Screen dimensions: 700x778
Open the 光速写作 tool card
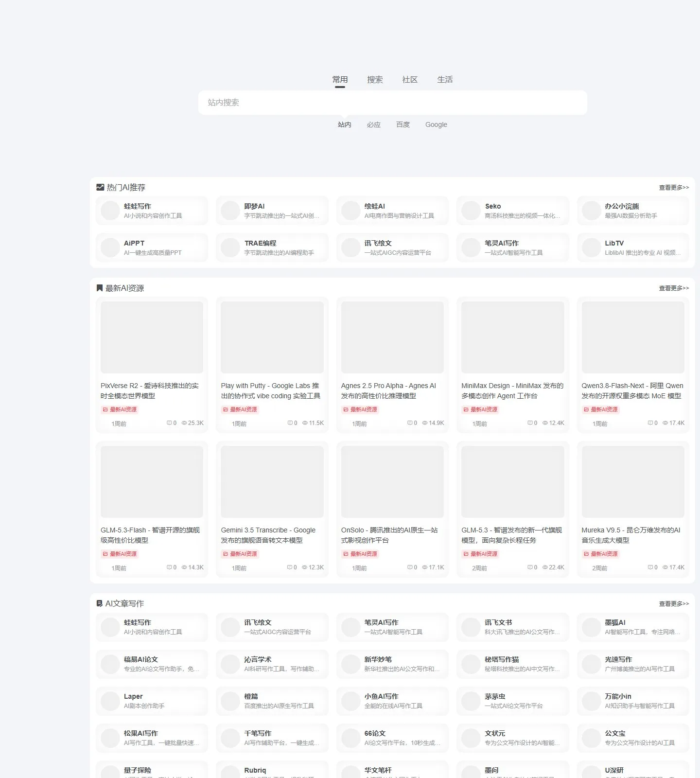click(x=633, y=664)
